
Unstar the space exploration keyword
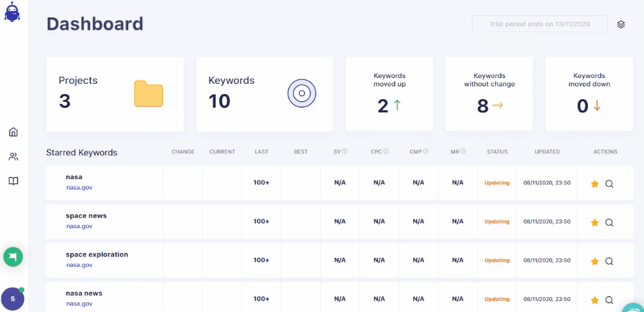tap(594, 262)
